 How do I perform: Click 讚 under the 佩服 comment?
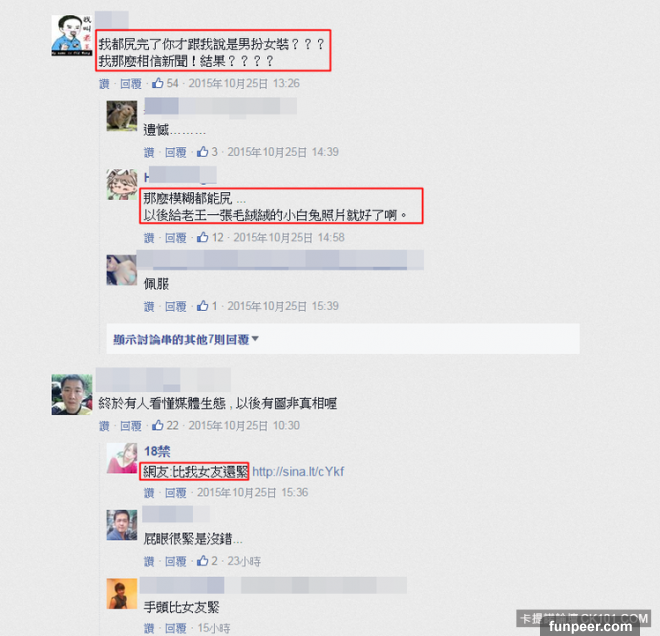(x=149, y=306)
